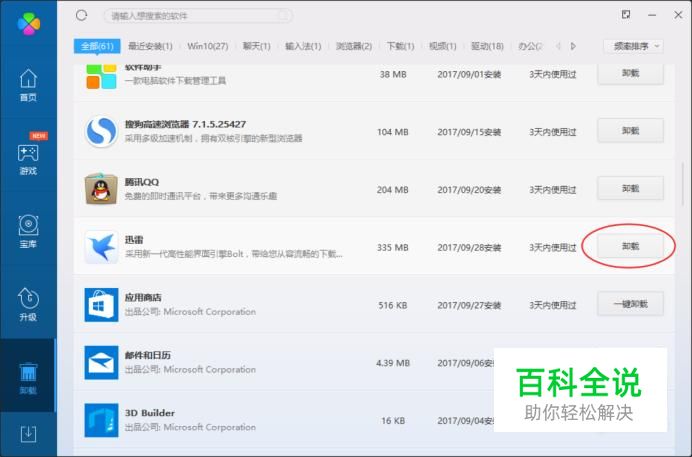Screen dimensions: 692x457
Task: Click the 应用商店 store bag icon
Action: (101, 305)
